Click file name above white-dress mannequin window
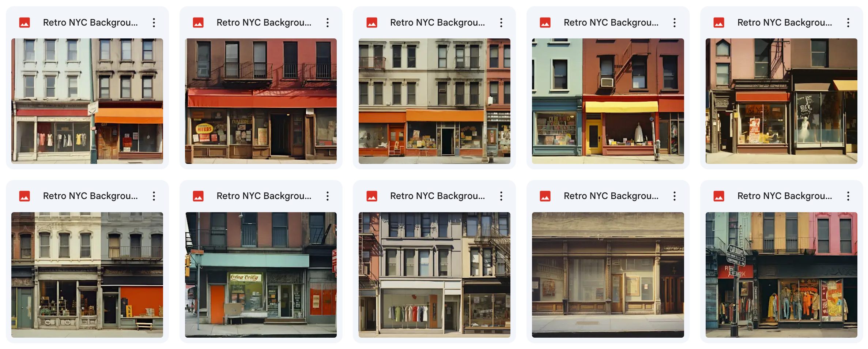Viewport: 868px width, 349px height. [x=785, y=23]
